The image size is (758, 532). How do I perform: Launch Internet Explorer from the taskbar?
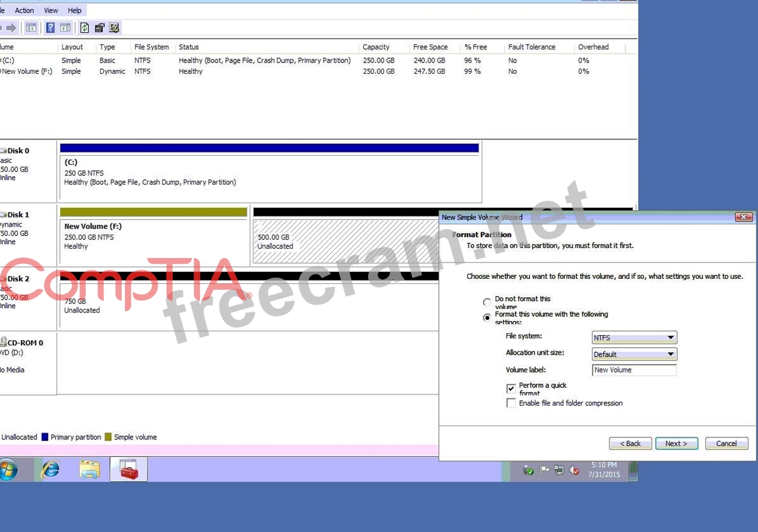50,470
